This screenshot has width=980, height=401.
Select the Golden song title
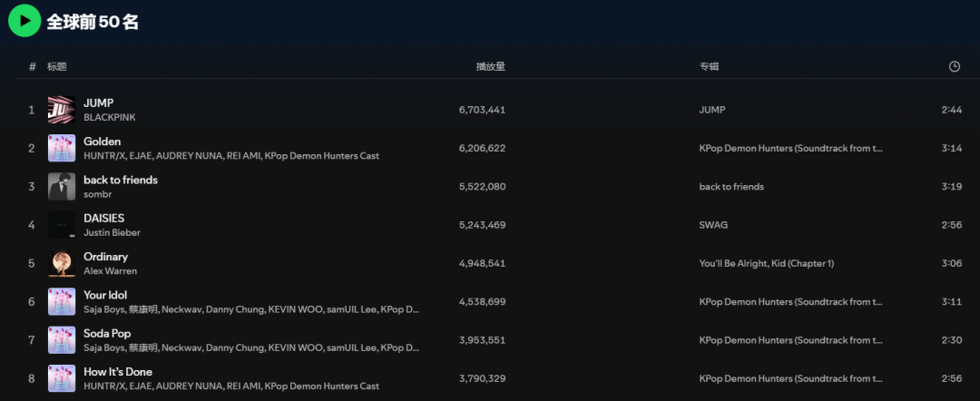(102, 142)
